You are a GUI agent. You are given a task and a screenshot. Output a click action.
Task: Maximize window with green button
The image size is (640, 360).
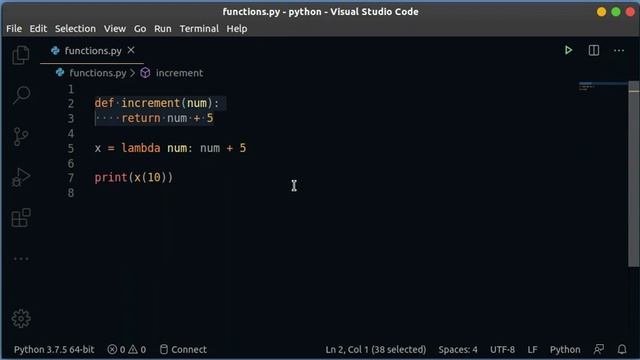pyautogui.click(x=616, y=12)
